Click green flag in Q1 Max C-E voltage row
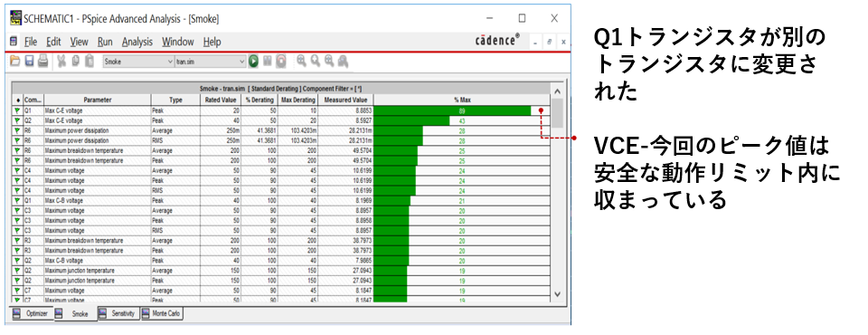 (17, 110)
